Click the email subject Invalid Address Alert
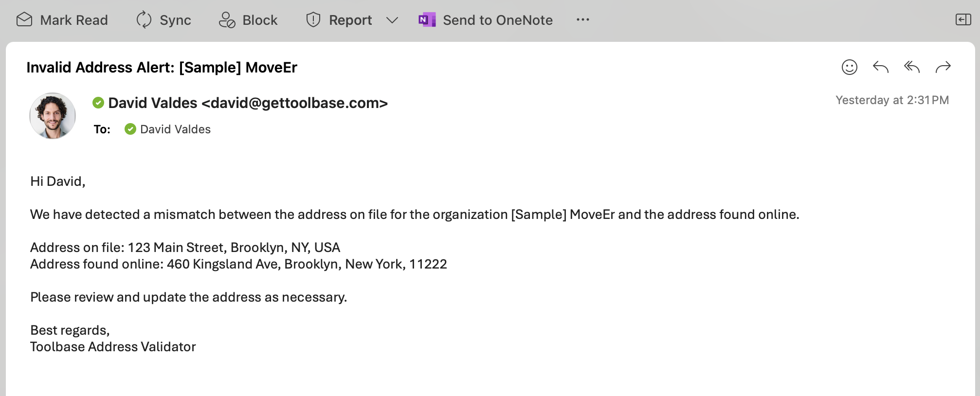980x396 pixels. 162,67
